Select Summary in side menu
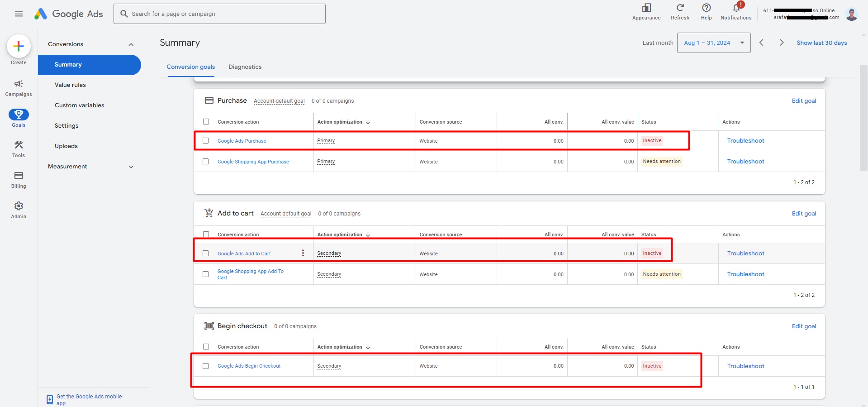This screenshot has width=868, height=407. point(90,65)
